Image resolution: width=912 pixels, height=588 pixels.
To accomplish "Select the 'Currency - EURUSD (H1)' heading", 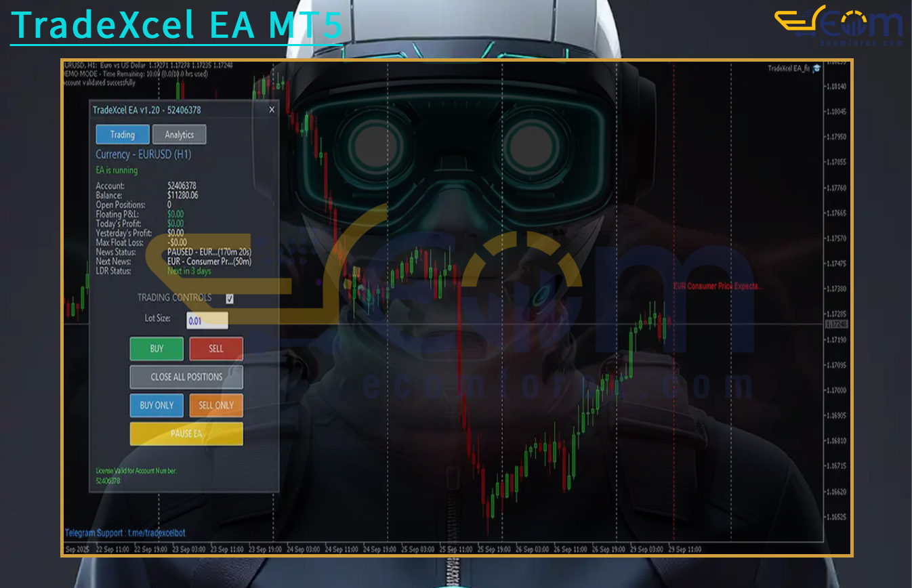I will 143,154.
